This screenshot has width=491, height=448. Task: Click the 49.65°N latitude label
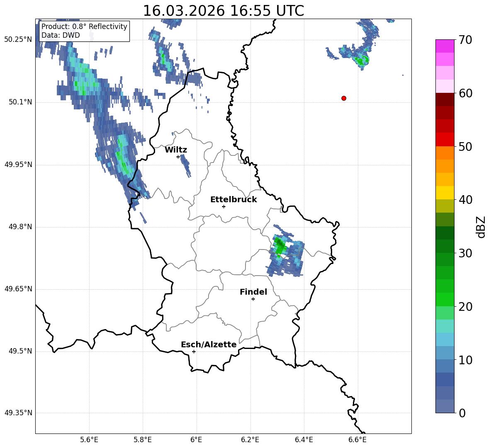18,289
